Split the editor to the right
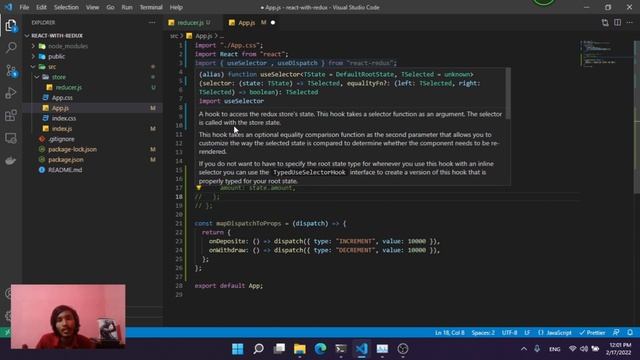Image resolution: width=640 pixels, height=360 pixels. click(x=618, y=22)
